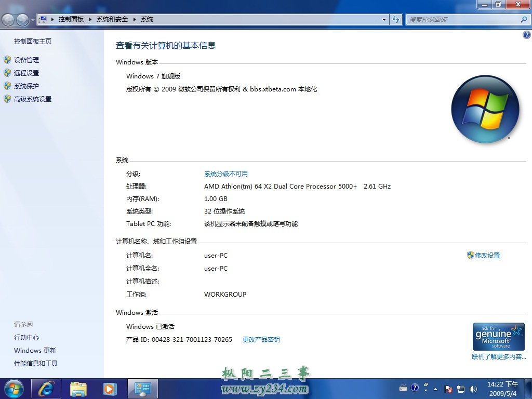Open the help question-mark icon at window top right
The width and height of the screenshot is (532, 399).
click(527, 35)
